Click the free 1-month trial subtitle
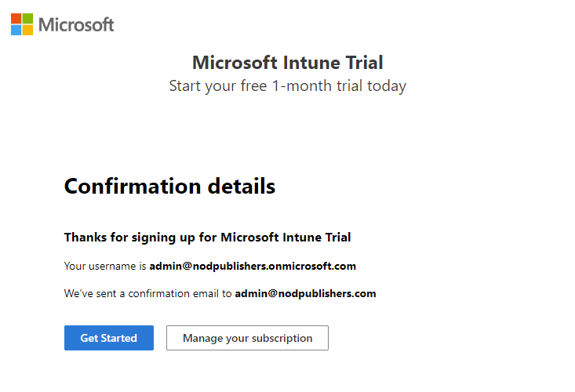 287,86
